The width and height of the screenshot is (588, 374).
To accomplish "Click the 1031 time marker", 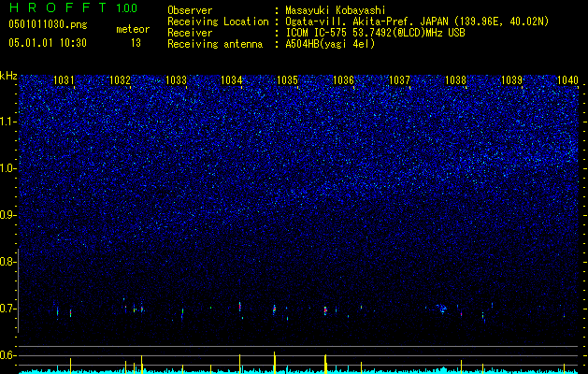I will (64, 79).
